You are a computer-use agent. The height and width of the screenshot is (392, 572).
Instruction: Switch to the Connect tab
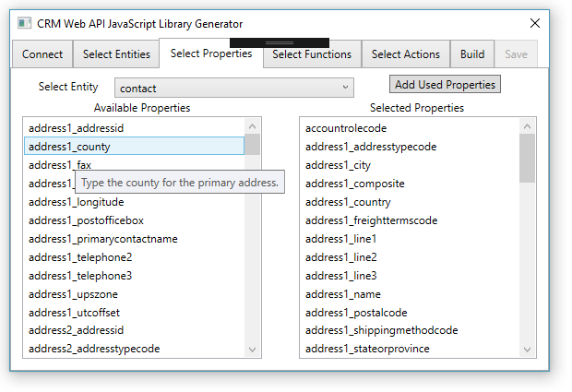[42, 54]
